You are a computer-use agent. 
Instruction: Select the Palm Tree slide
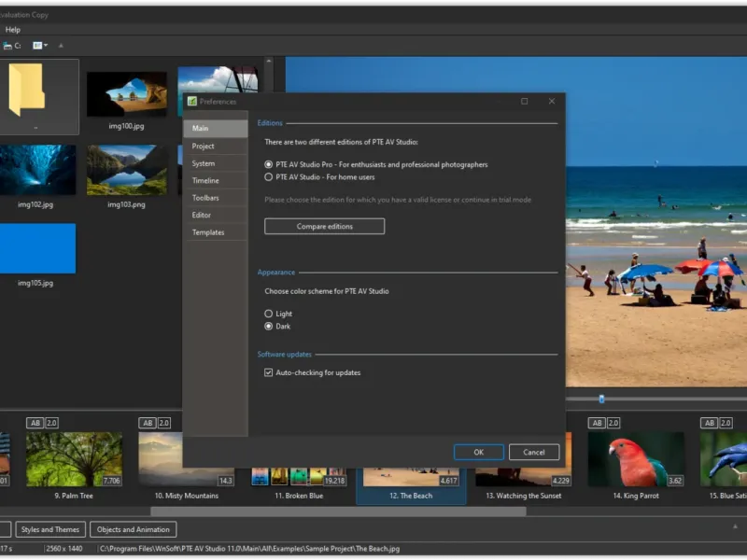point(75,459)
